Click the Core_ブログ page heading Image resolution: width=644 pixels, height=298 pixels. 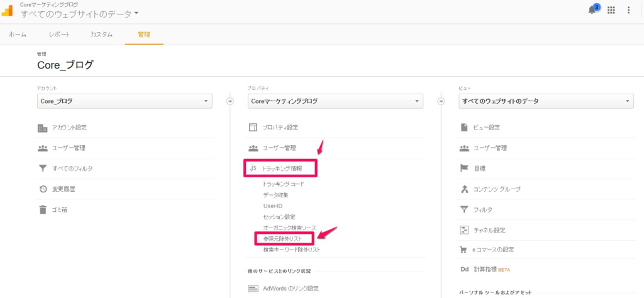tap(65, 65)
